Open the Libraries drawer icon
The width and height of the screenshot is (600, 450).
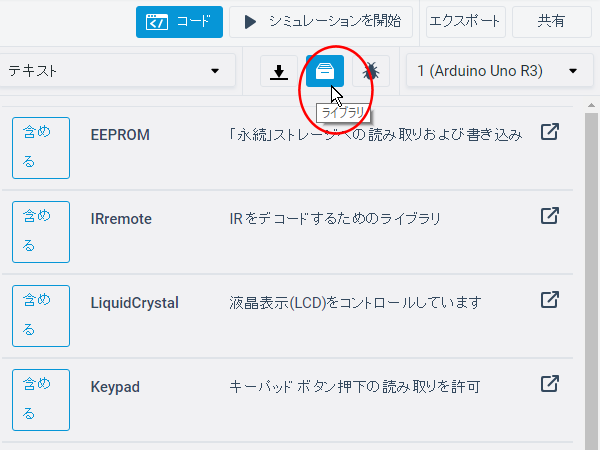point(325,71)
